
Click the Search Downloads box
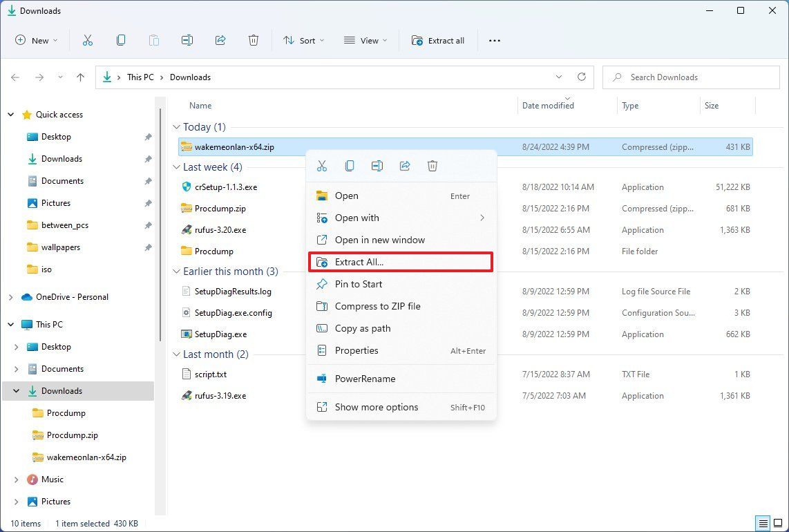tap(691, 77)
